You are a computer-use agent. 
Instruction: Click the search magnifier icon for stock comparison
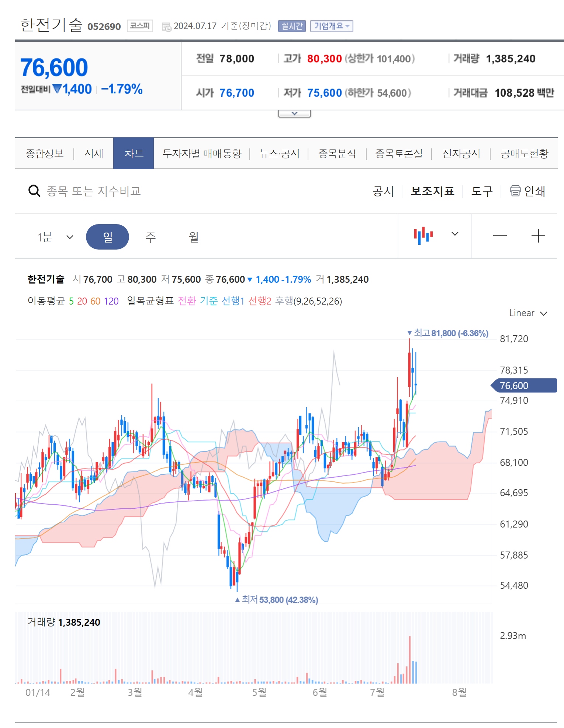tap(34, 191)
